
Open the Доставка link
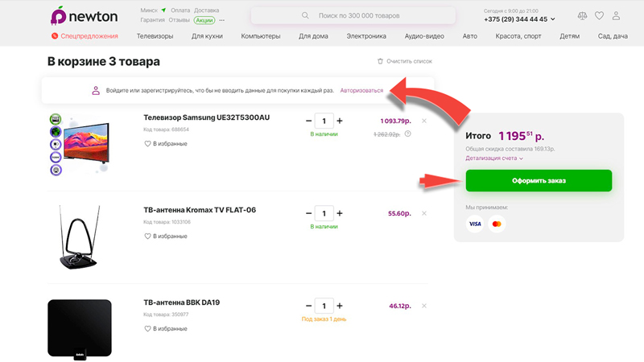click(x=207, y=10)
